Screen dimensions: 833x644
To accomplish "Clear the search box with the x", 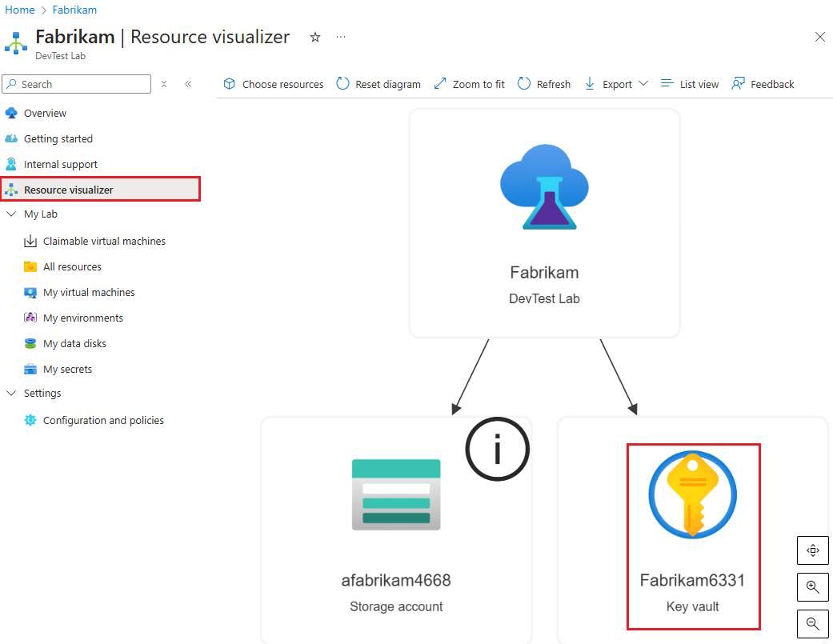I will (164, 83).
